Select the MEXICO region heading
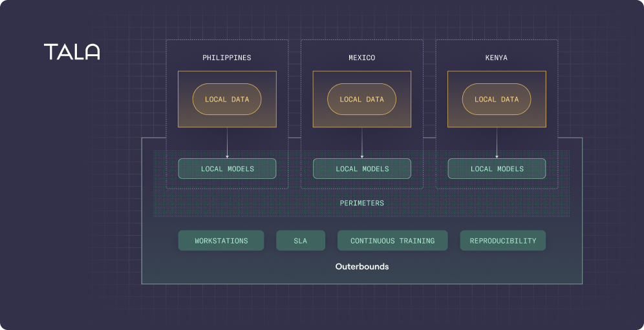The height and width of the screenshot is (330, 644). pos(362,58)
